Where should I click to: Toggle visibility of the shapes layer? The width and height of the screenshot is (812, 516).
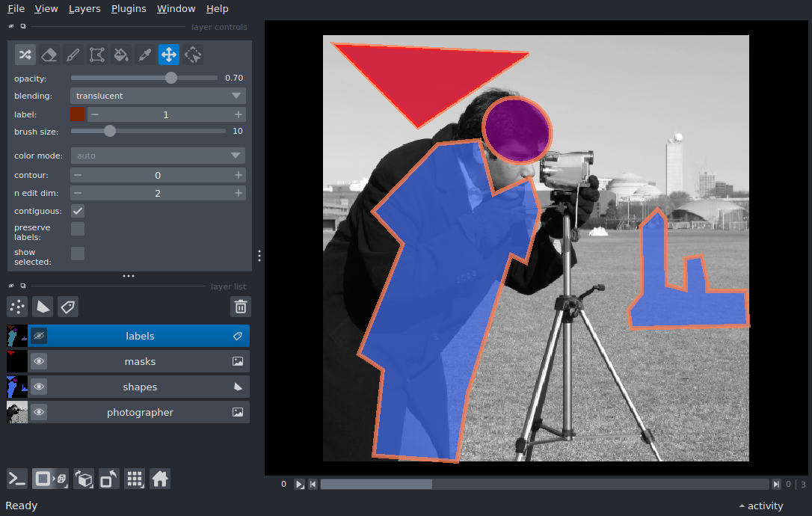[39, 387]
